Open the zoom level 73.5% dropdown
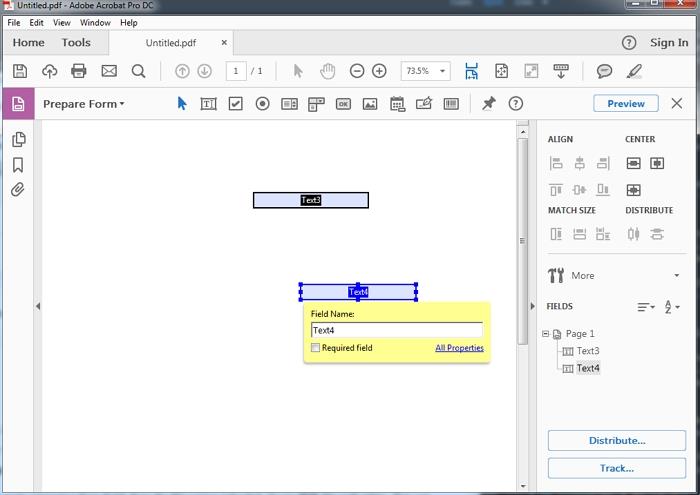 442,71
